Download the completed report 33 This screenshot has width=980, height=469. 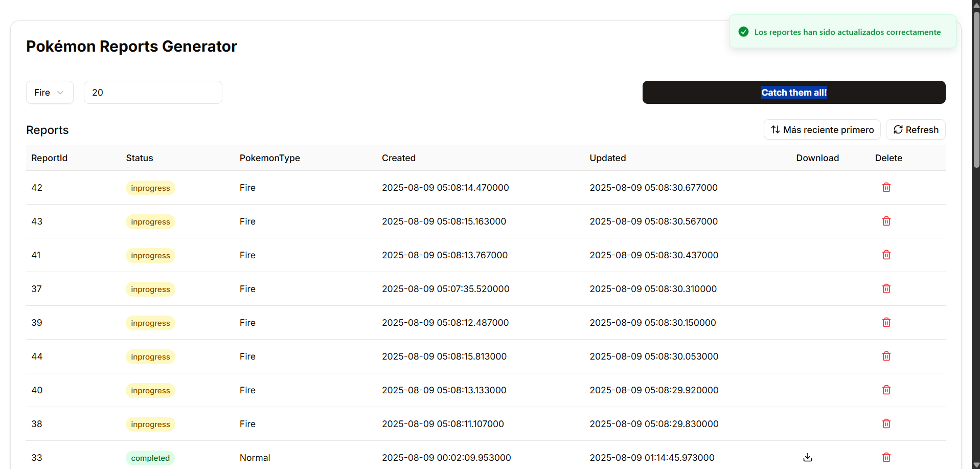[808, 457]
